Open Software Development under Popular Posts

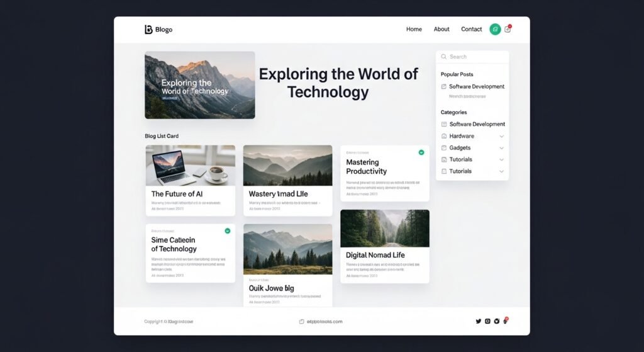pos(477,87)
